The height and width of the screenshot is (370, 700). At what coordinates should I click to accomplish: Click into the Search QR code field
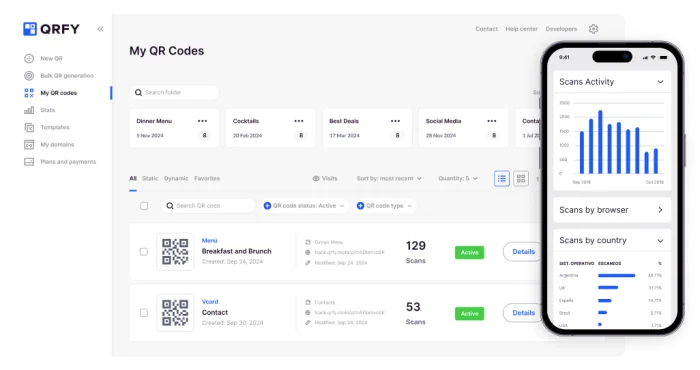[x=208, y=206]
